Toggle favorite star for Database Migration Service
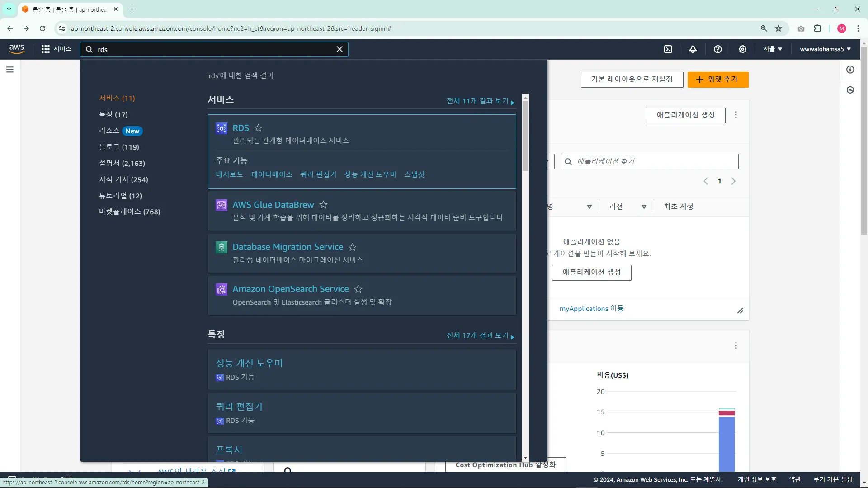 (352, 247)
